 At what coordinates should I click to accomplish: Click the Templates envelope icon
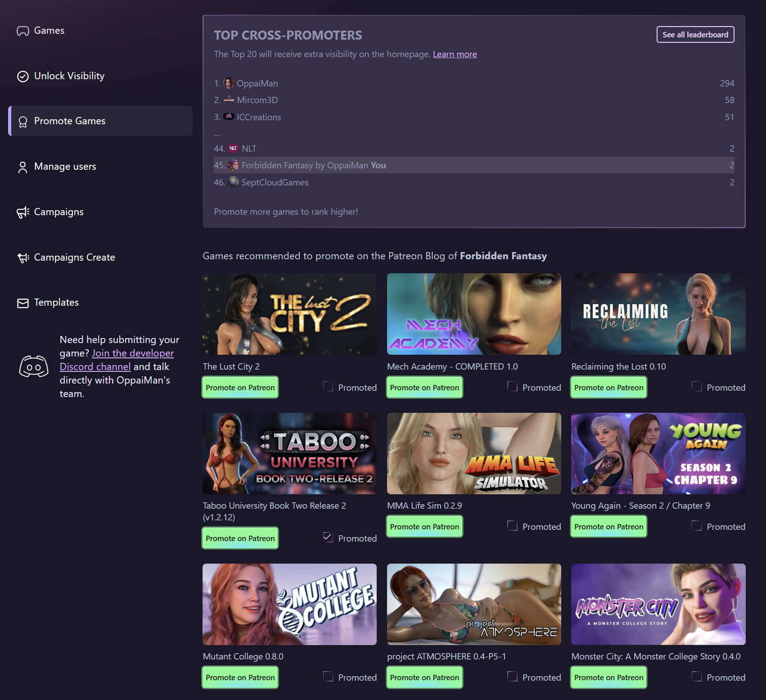coord(23,303)
